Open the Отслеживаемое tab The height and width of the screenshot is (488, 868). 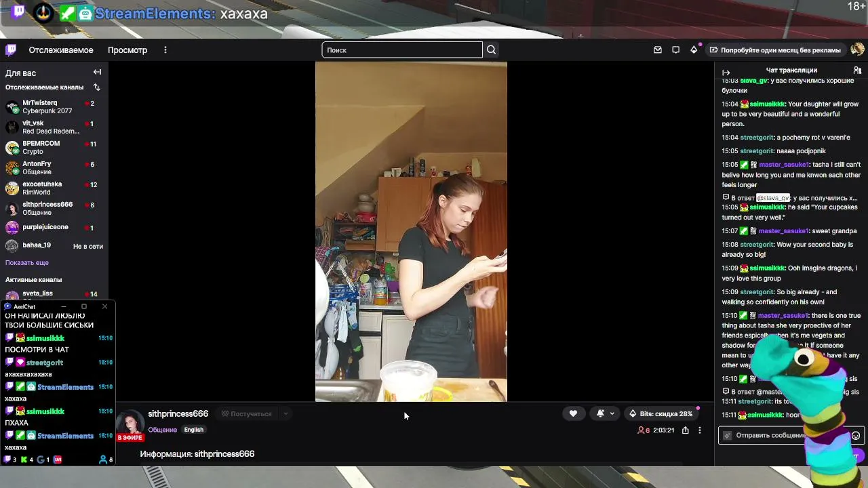[61, 49]
